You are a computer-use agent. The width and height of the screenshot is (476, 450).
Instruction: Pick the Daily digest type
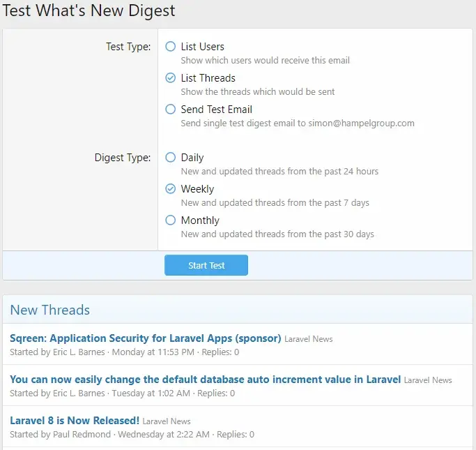tap(171, 158)
